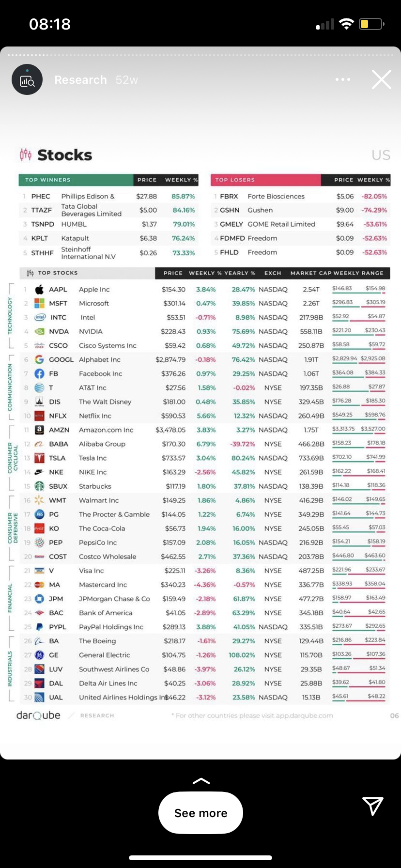401x868 pixels.
Task: Tap the story progress bar
Action: click(x=200, y=55)
